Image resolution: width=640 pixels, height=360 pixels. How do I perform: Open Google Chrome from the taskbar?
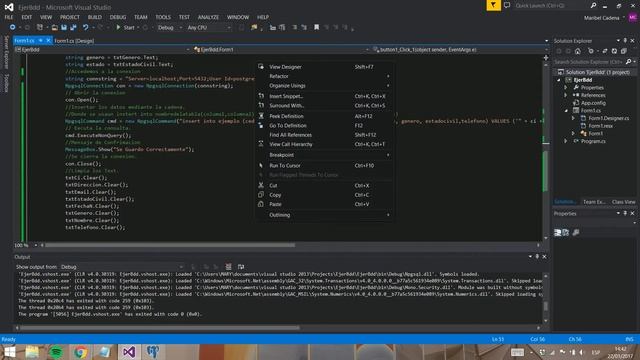80,352
